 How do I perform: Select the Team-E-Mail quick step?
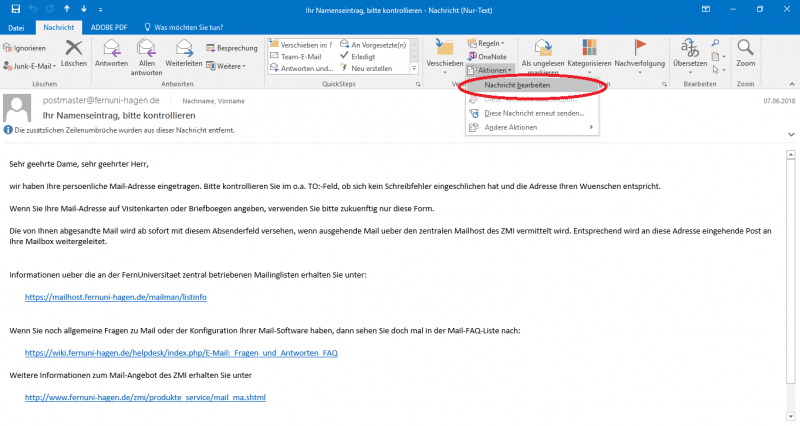coord(296,57)
